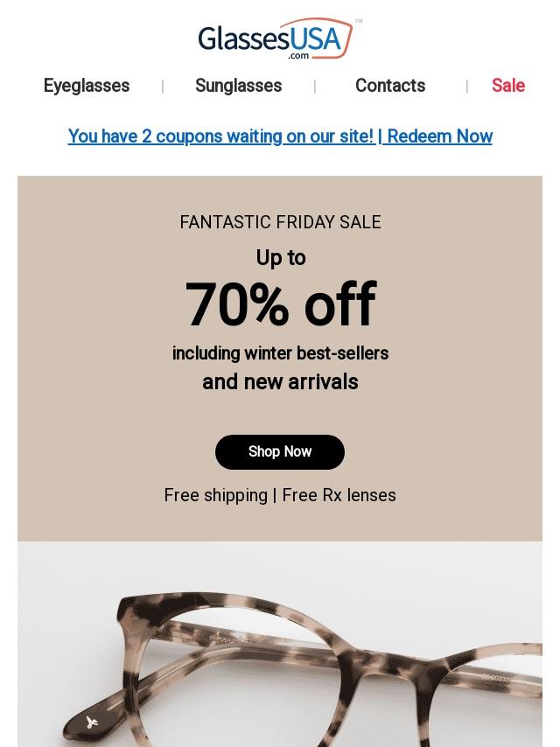This screenshot has height=747, width=560.
Task: Open the Eyeglasses menu item
Action: [x=87, y=86]
